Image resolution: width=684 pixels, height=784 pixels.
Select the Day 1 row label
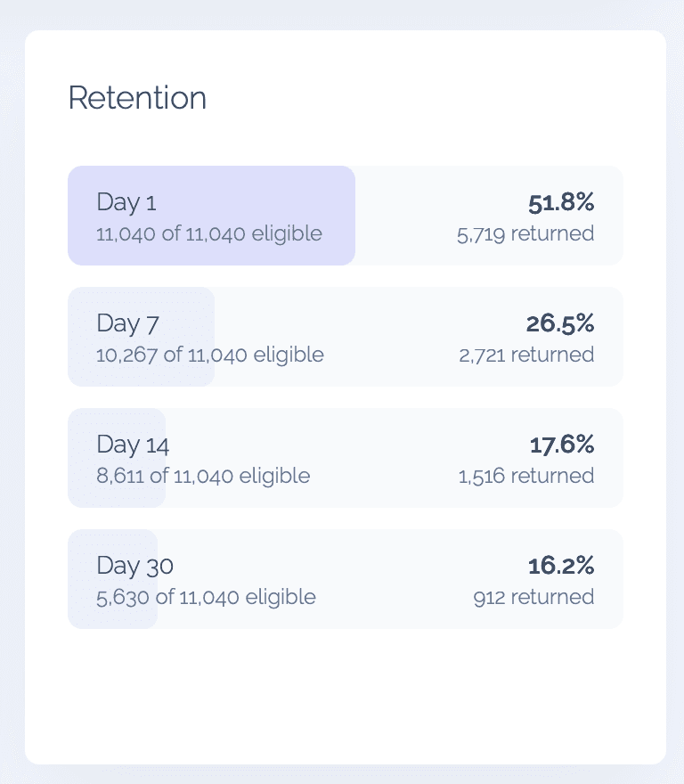click(x=126, y=202)
